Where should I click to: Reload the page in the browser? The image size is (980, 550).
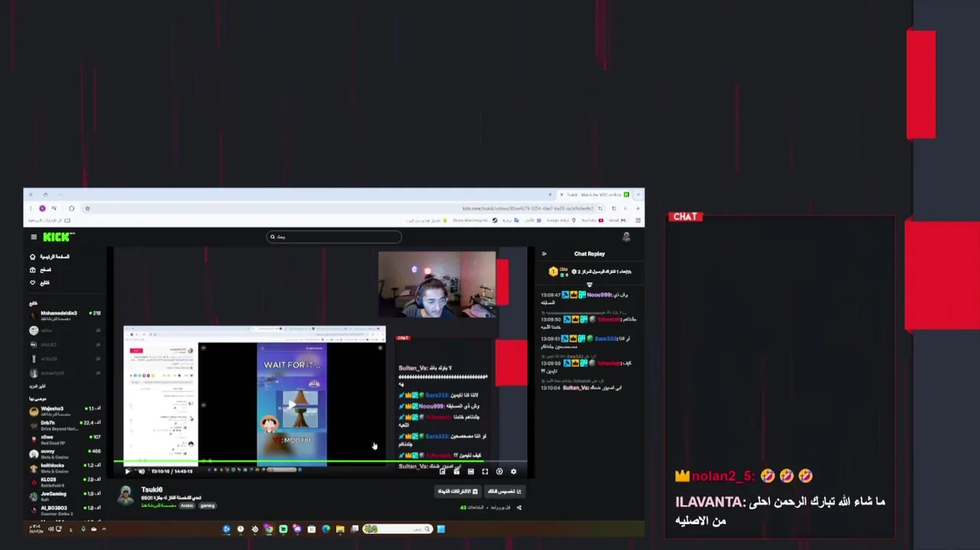click(614, 209)
